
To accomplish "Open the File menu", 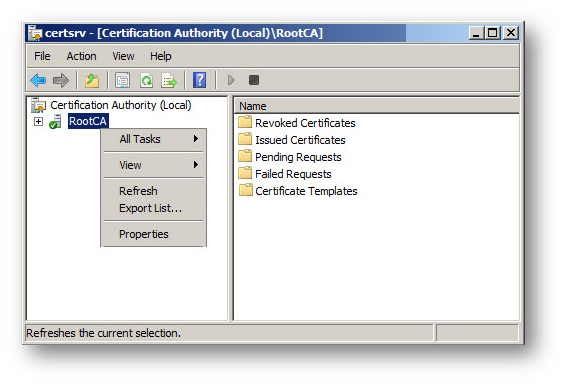I will 42,56.
